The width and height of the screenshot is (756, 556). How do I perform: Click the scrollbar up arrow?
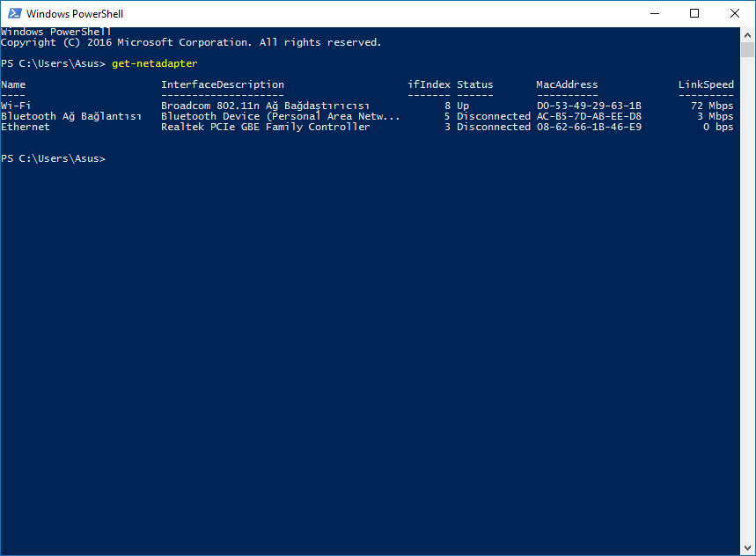(748, 35)
